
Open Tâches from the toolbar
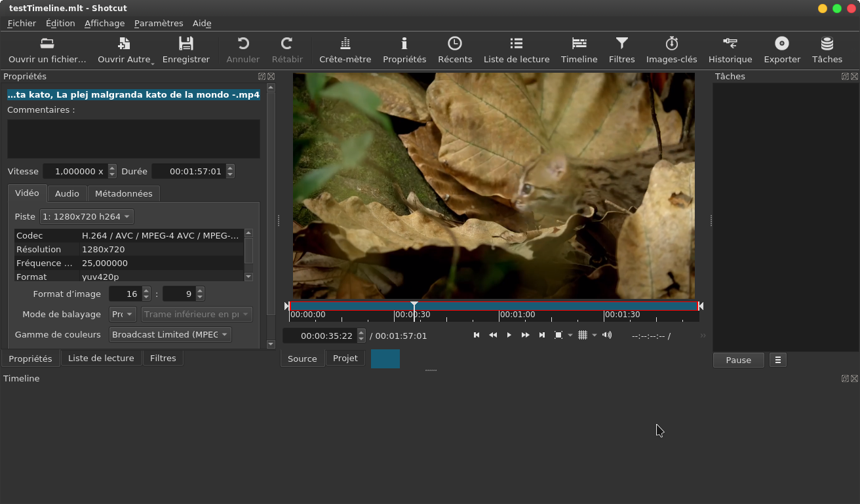click(827, 50)
